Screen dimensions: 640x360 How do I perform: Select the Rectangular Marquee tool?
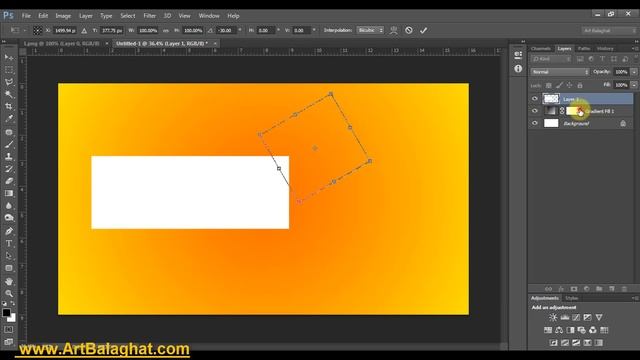click(9, 70)
